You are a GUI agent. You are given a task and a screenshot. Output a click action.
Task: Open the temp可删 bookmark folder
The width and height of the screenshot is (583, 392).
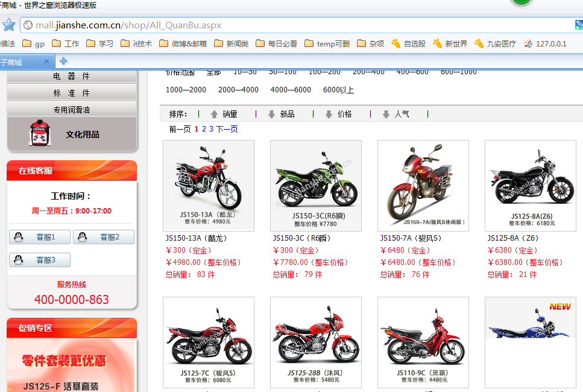[327, 44]
